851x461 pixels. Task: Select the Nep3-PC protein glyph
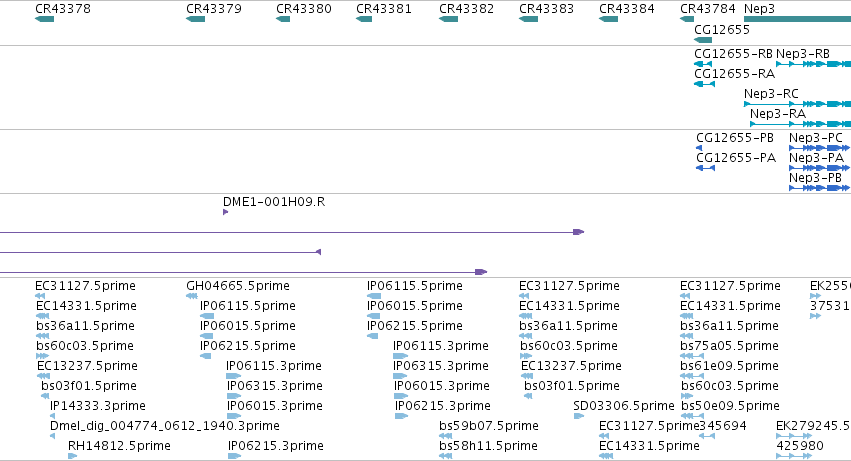point(820,148)
